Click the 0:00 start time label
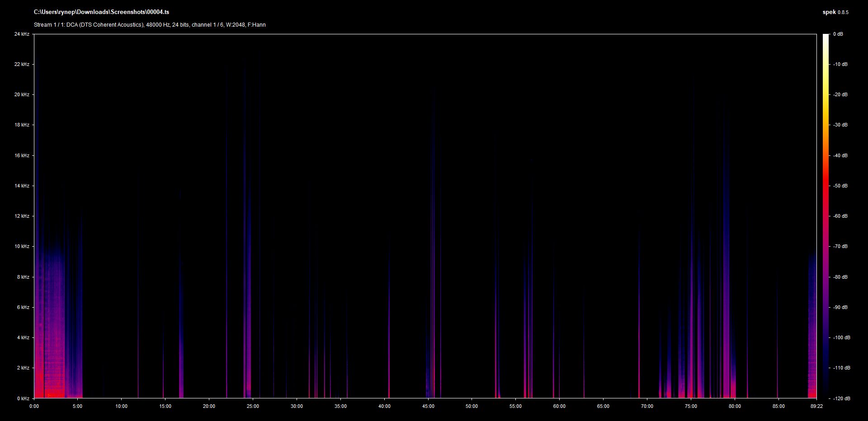 [x=34, y=406]
